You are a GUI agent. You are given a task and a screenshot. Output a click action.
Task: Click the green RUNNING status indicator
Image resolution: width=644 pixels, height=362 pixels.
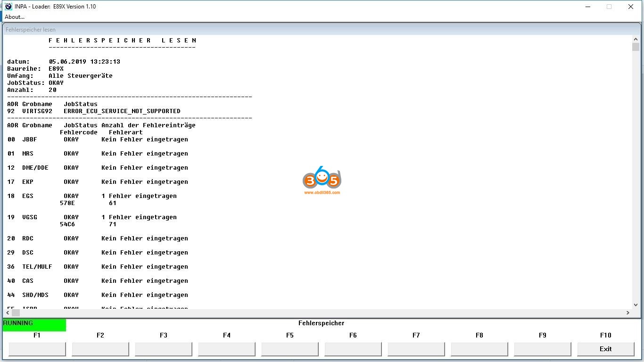click(x=34, y=325)
